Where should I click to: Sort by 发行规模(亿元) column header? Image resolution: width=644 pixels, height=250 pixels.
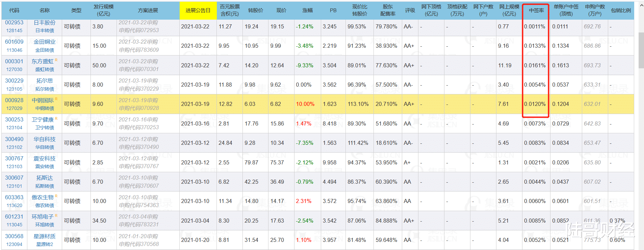pos(104,10)
